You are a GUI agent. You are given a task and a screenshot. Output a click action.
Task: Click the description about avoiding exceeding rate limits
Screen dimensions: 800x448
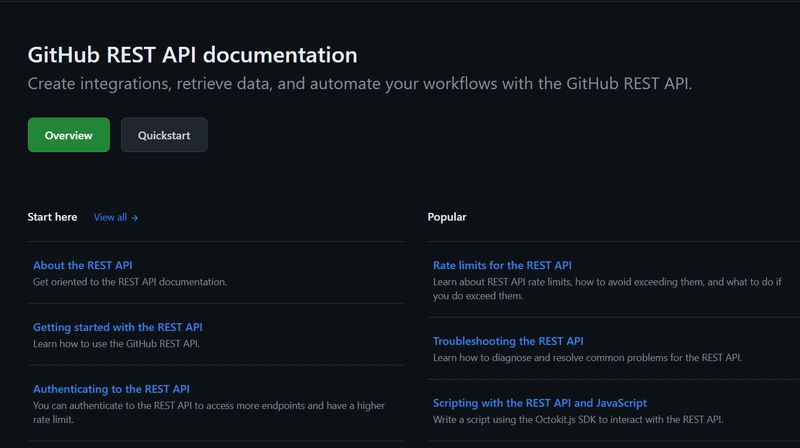coord(607,289)
